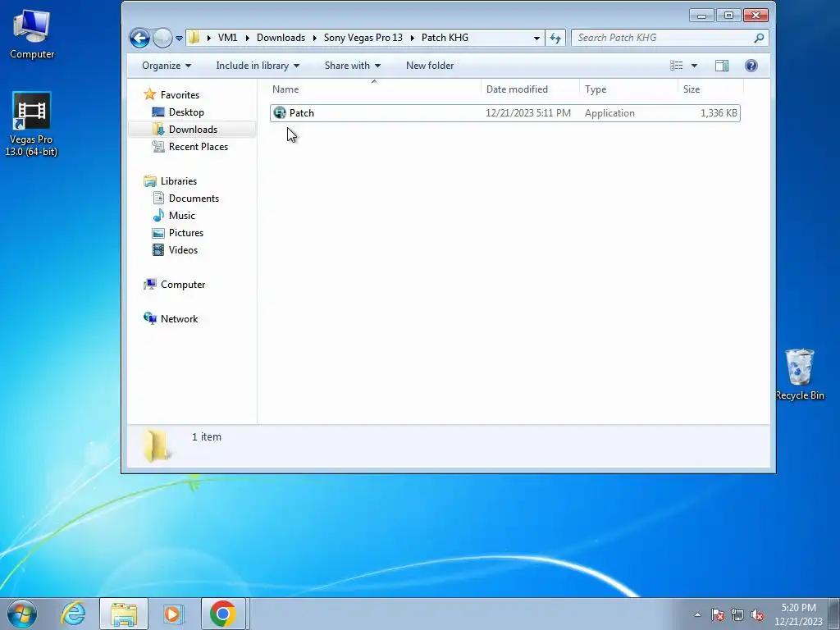This screenshot has height=630, width=840.
Task: Click the Music note icon
Action: click(158, 216)
